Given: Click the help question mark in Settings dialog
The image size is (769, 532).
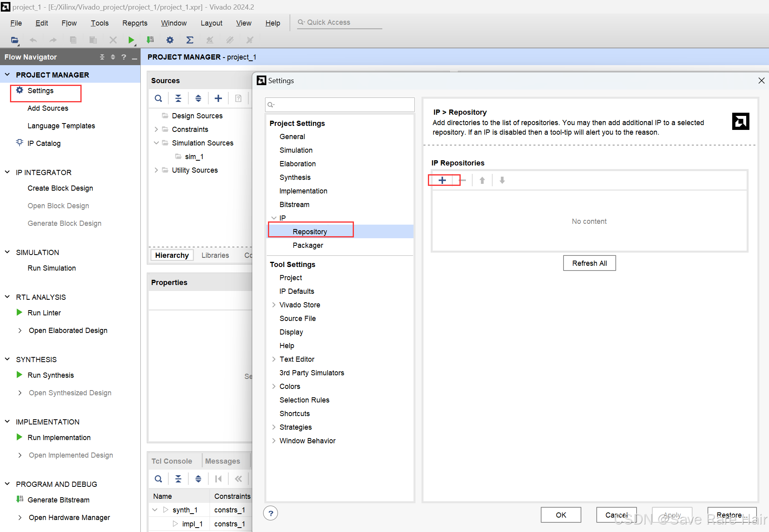Looking at the screenshot, I should (x=271, y=513).
